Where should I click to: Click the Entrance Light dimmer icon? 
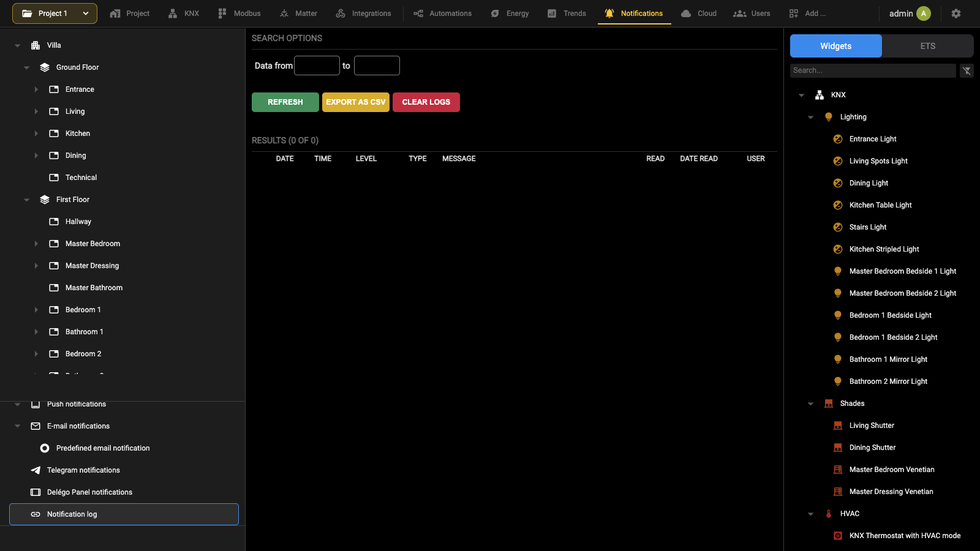click(838, 139)
